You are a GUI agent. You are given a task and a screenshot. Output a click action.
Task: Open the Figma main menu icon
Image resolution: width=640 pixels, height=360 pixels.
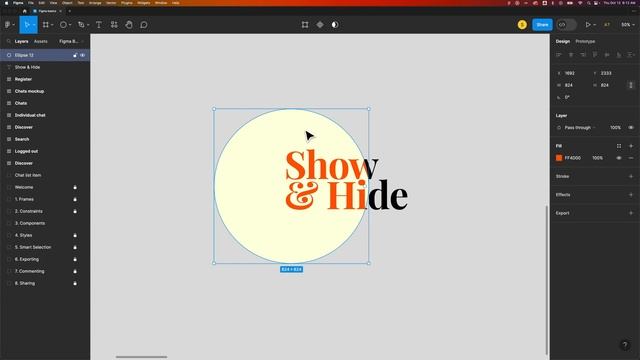click(x=7, y=25)
